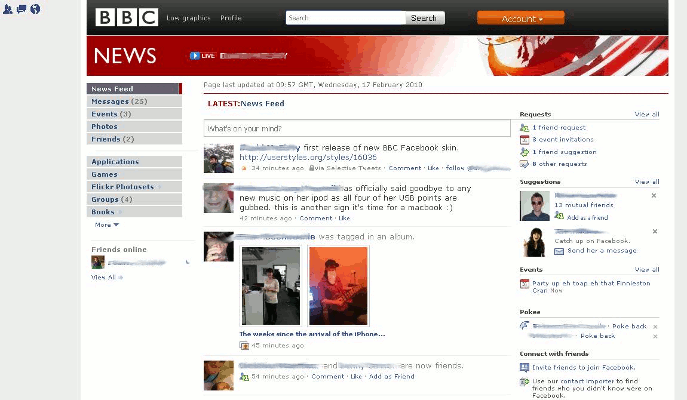Comment on the iPod USB ports post
Screen dimensions: 687x400
[x=316, y=218]
